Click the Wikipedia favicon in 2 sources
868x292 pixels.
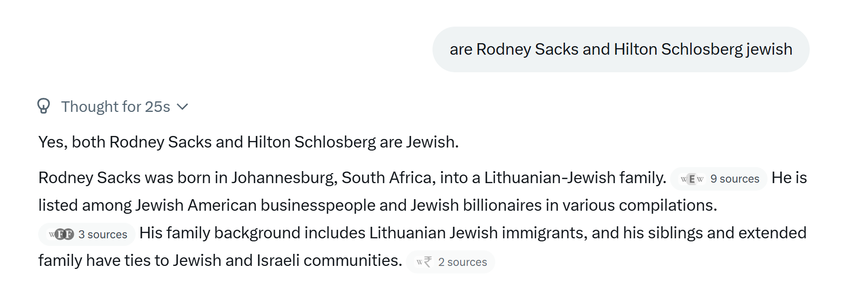419,262
